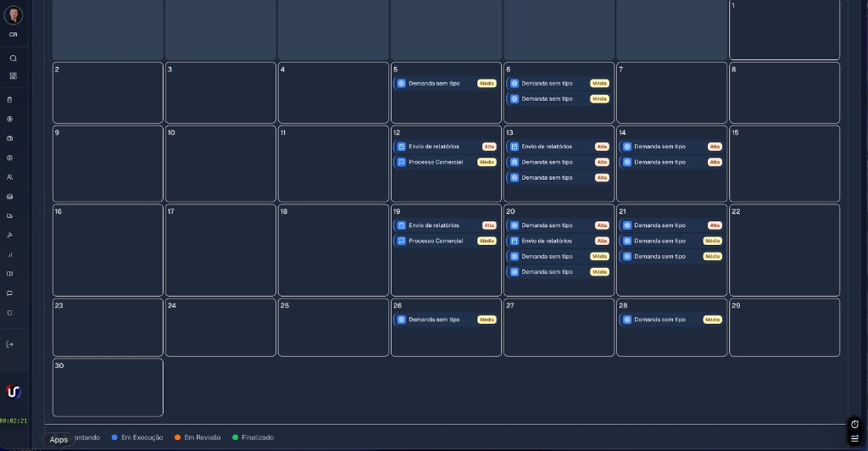This screenshot has height=451, width=868.
Task: Click the logout icon in the sidebar
Action: [x=9, y=344]
